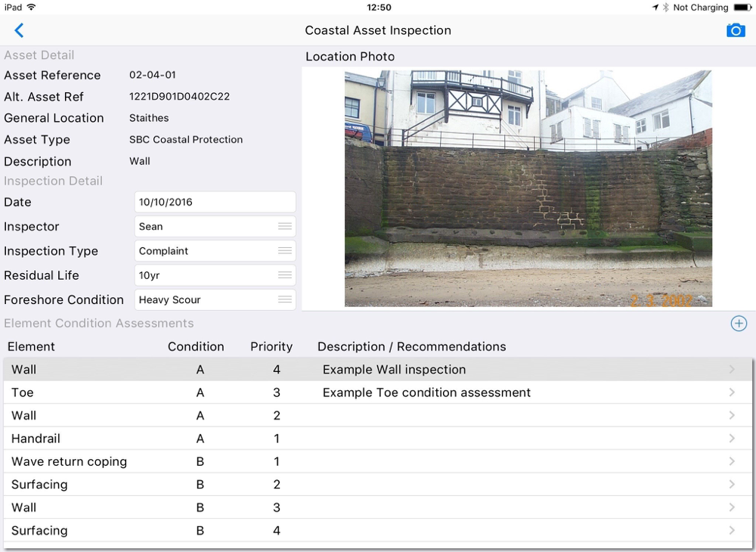This screenshot has width=756, height=552.
Task: Open chevron for Wall priority 2 row
Action: pos(732,416)
